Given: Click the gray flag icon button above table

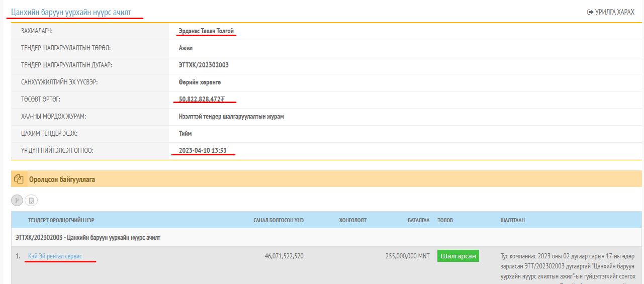Looking at the screenshot, I should pyautogui.click(x=17, y=201).
